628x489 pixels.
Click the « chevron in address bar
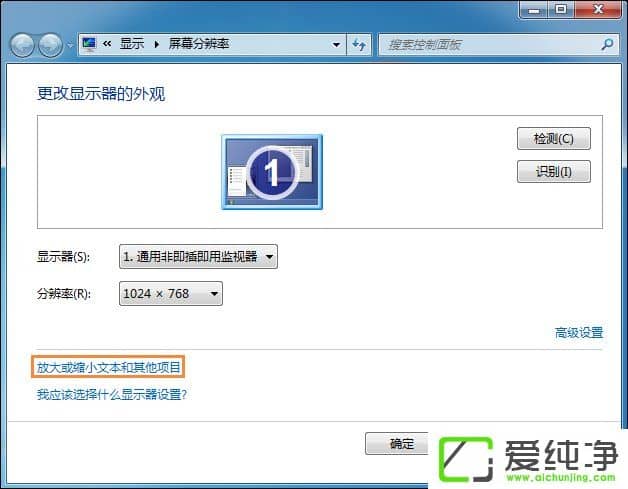[107, 45]
